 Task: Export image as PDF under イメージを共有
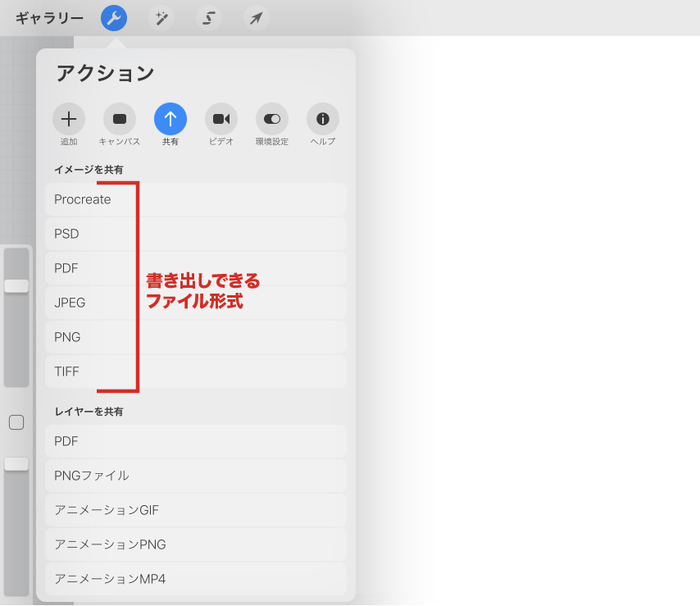click(196, 268)
